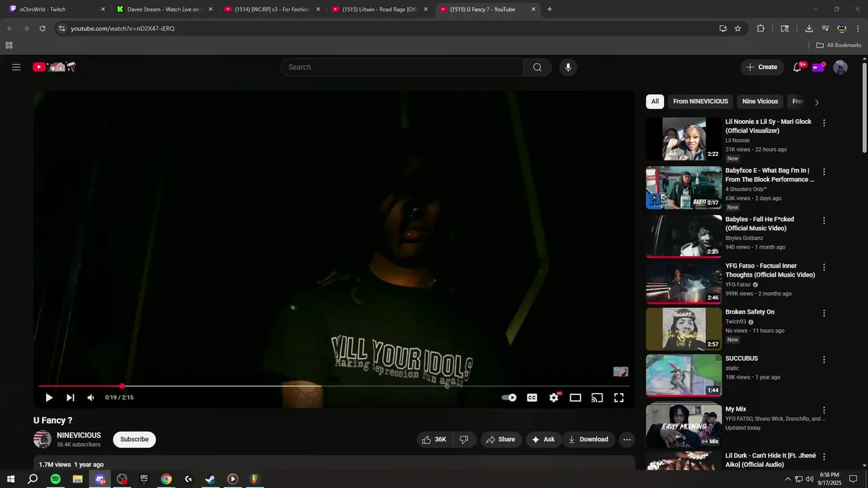The width and height of the screenshot is (868, 488).
Task: Launch Epic Games from taskbar
Action: coord(144,479)
